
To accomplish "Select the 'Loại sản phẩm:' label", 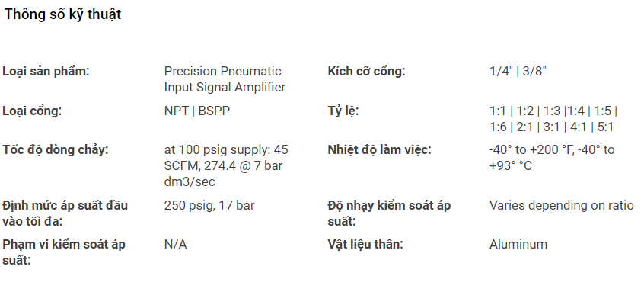I will (x=46, y=71).
